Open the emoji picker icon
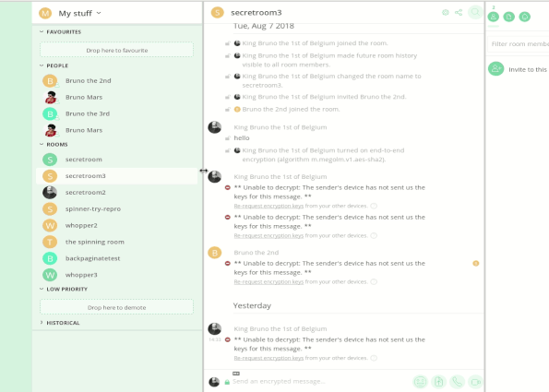Image resolution: width=549 pixels, height=392 pixels. pos(420,382)
